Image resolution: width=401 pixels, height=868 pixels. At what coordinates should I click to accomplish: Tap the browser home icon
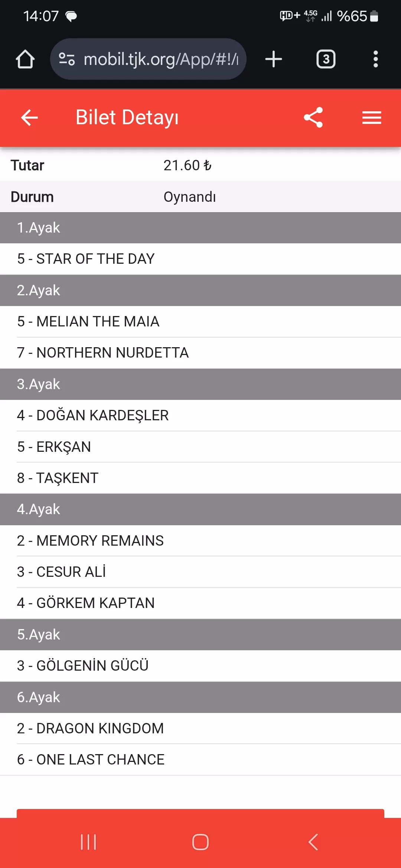pos(25,59)
